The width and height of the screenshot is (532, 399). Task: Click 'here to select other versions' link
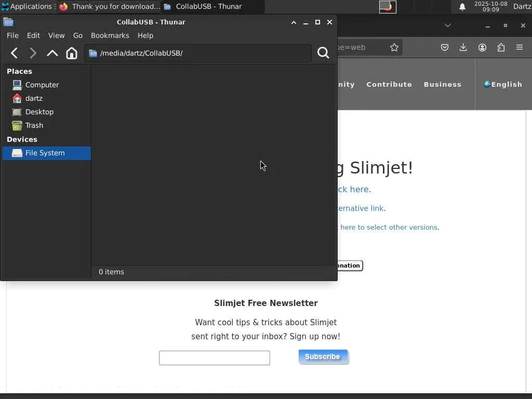click(x=390, y=228)
